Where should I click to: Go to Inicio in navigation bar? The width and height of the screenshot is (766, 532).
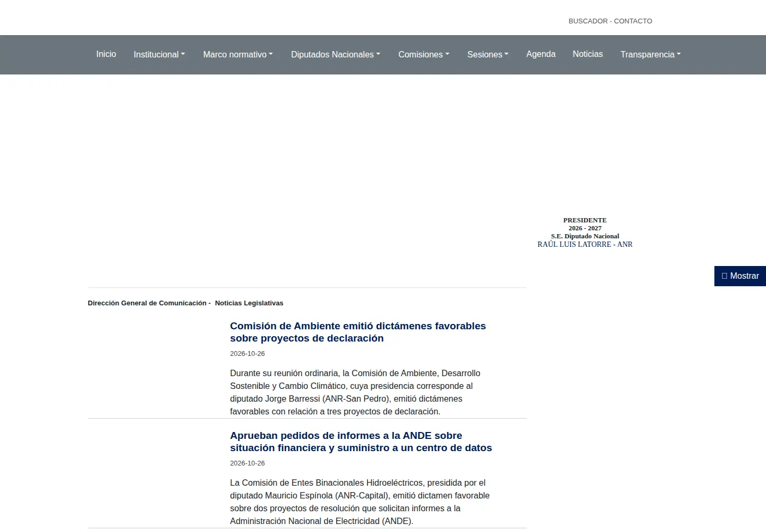pos(106,54)
